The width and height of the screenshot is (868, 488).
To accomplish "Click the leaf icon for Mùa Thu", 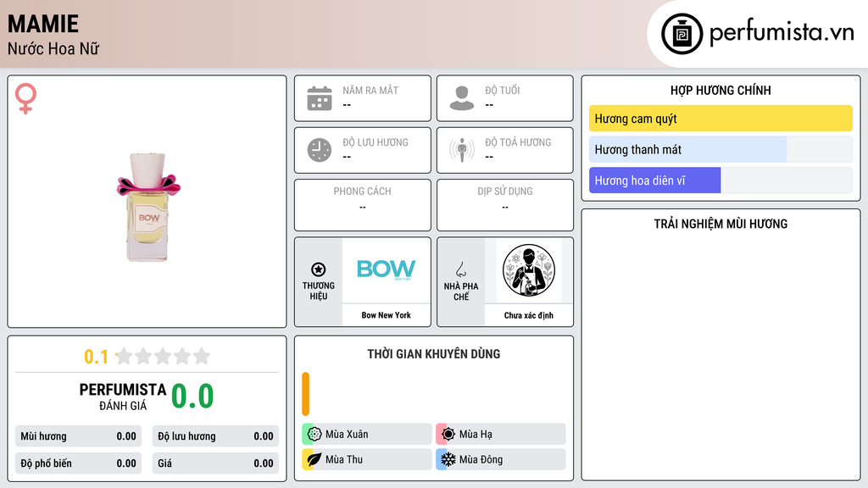I will 314,459.
